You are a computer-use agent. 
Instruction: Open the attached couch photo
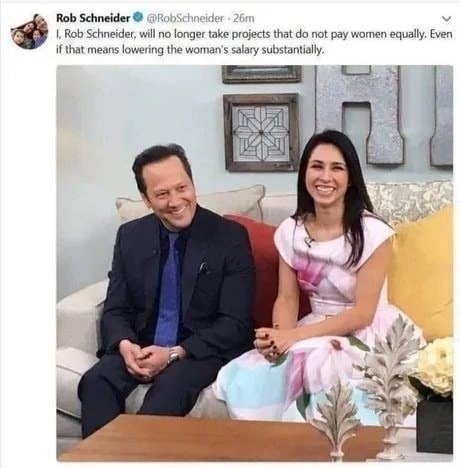(x=255, y=263)
